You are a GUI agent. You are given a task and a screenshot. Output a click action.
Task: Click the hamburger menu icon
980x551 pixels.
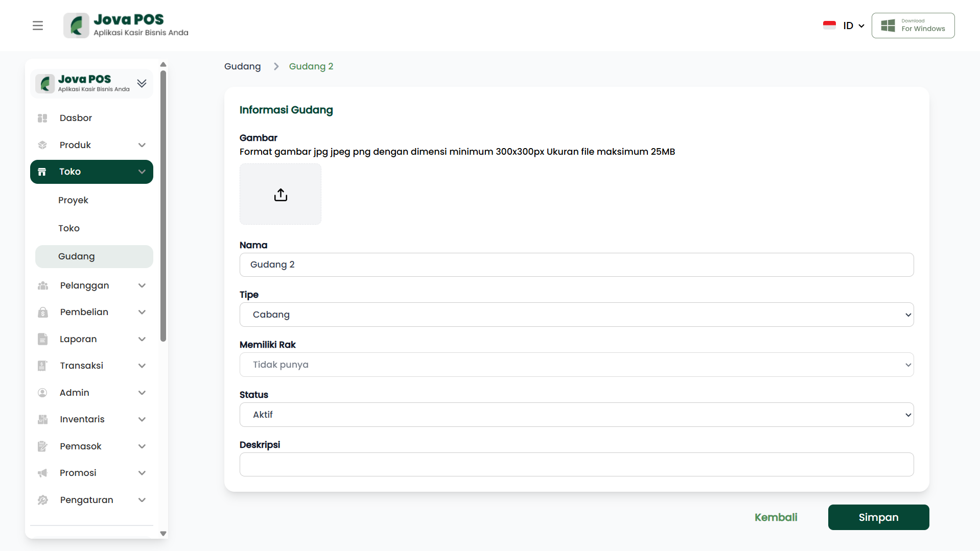(38, 26)
